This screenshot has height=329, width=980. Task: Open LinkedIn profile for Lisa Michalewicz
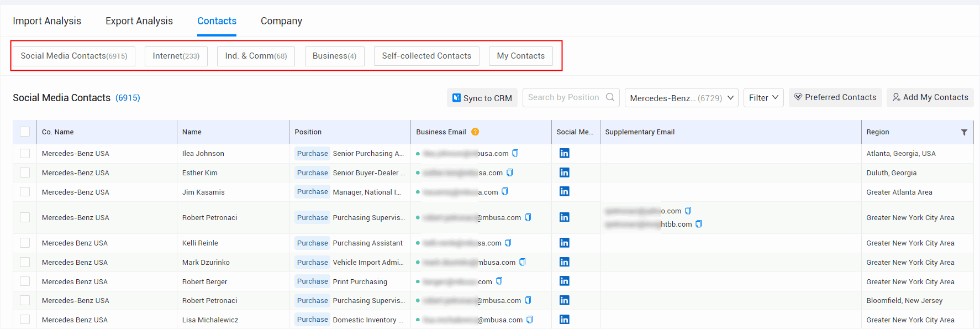(564, 320)
